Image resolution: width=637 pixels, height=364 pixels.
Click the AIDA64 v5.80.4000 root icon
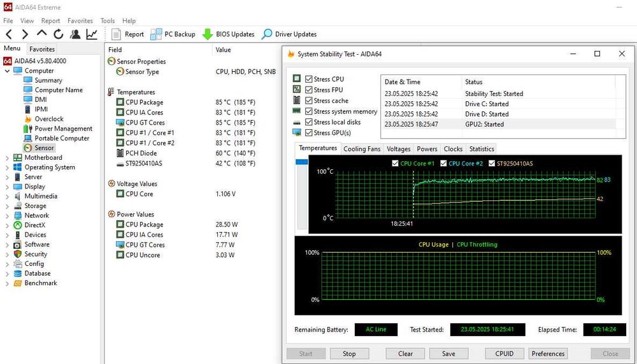[x=7, y=61]
